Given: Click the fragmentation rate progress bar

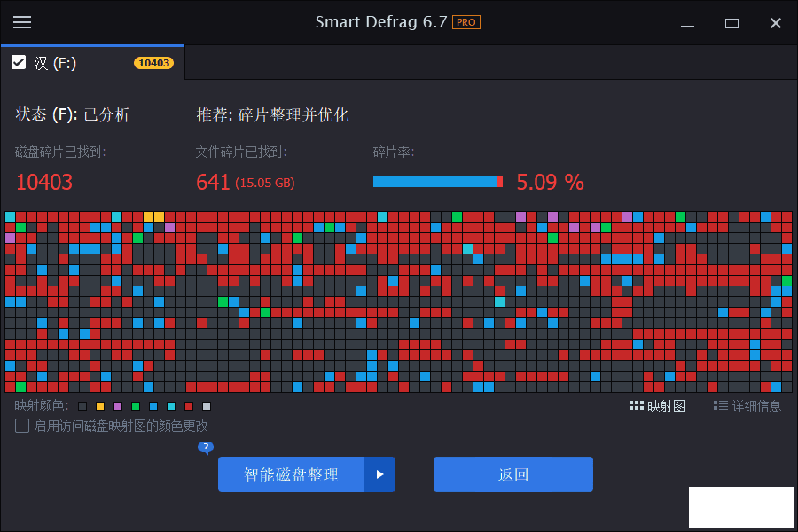Looking at the screenshot, I should [x=438, y=182].
